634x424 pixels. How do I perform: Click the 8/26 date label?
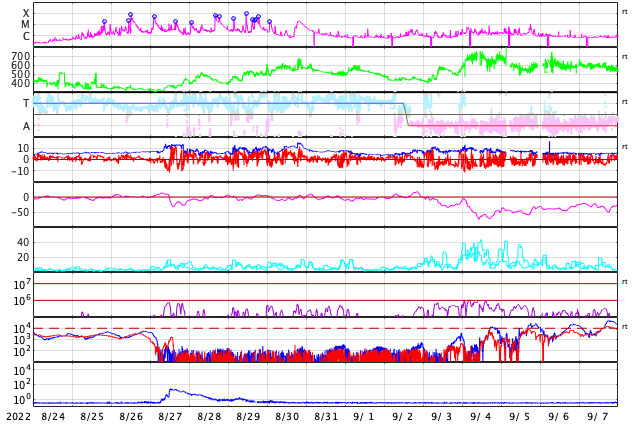tap(131, 416)
